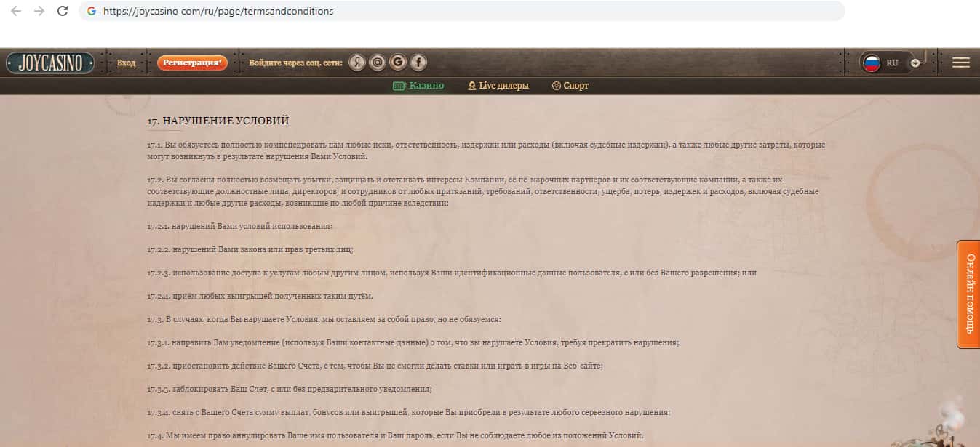Click paragraph 17.2 about indemnifying the Company
The height and width of the screenshot is (447, 980).
[482, 191]
